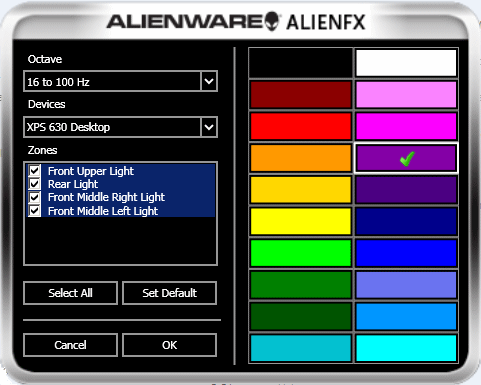The height and width of the screenshot is (385, 481).
Task: Choose the lime green color swatch
Action: tap(301, 253)
